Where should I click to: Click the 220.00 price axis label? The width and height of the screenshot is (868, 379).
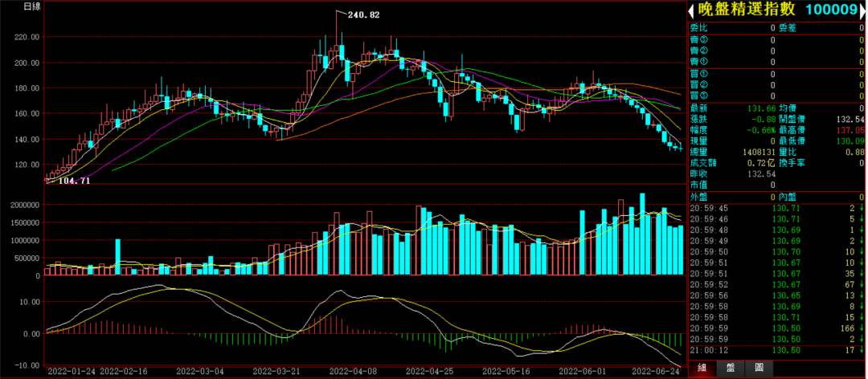pyautogui.click(x=28, y=37)
